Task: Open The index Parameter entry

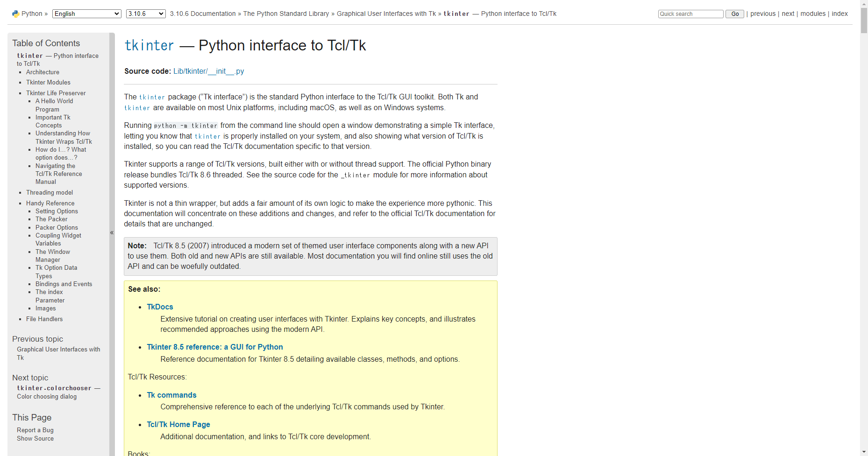Action: (50, 296)
